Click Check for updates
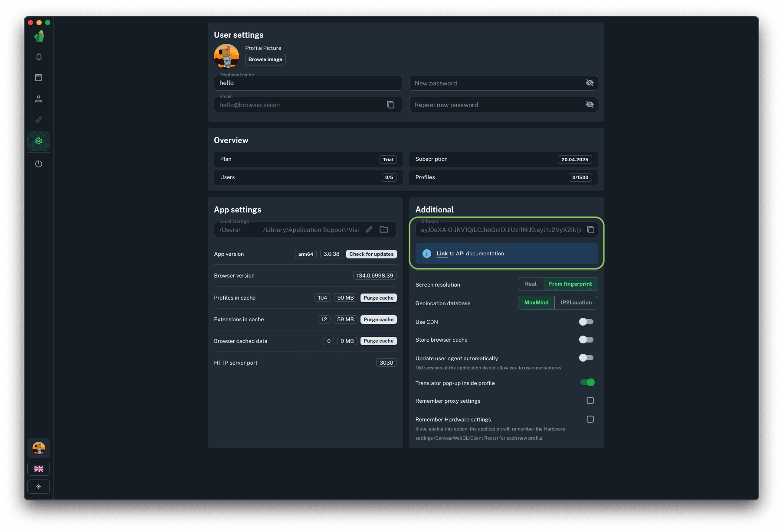This screenshot has width=783, height=532. (x=371, y=254)
